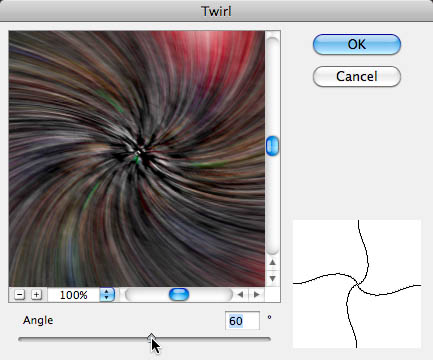Viewport: 433px width, 360px height.
Task: Click the twirl curve diagram
Action: pyautogui.click(x=357, y=284)
